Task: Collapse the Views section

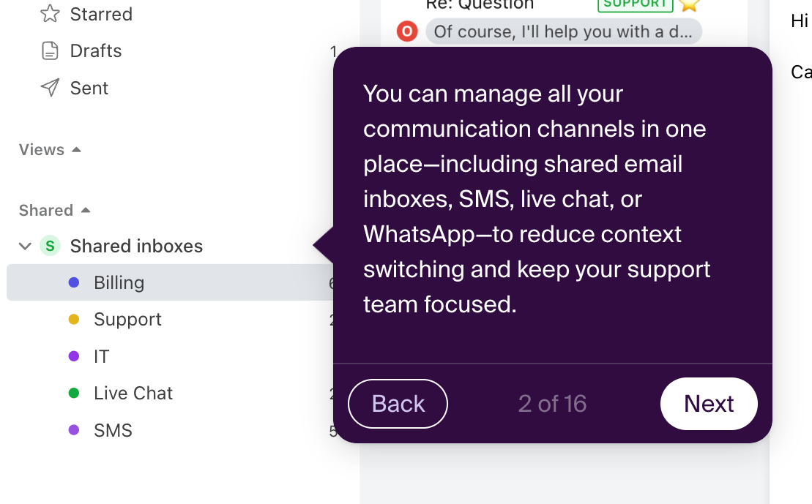Action: (77, 150)
